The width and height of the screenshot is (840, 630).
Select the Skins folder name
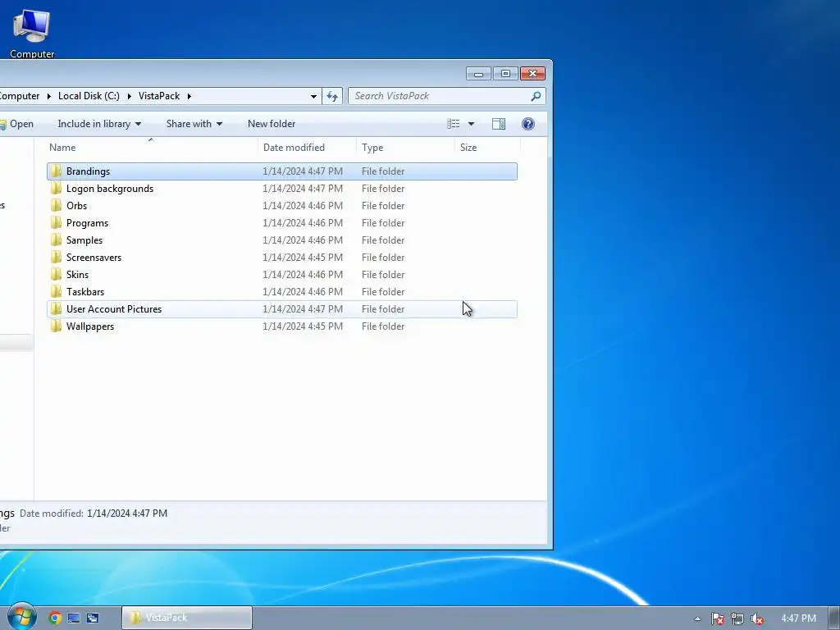click(77, 274)
